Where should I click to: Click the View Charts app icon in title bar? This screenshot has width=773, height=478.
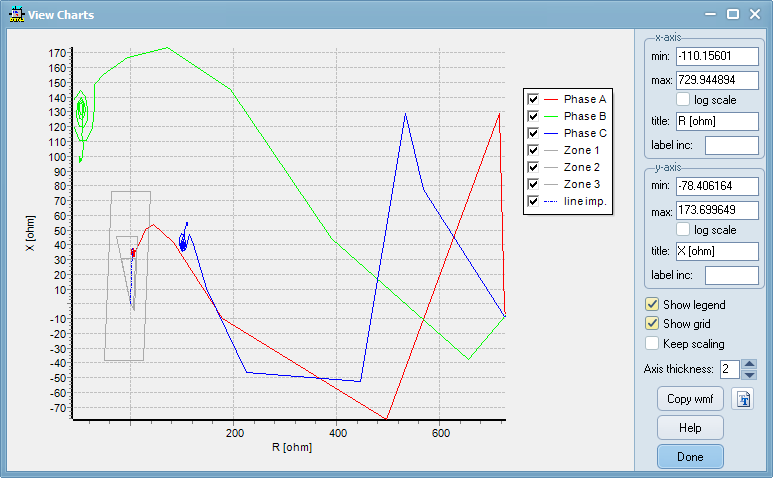click(15, 14)
